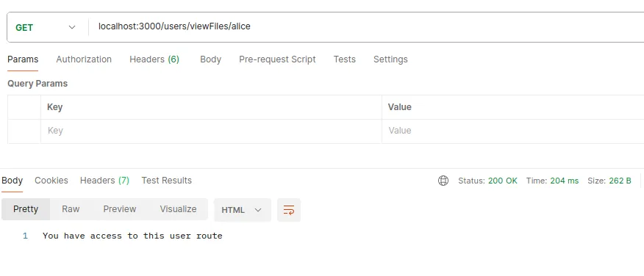644x276 pixels.
Task: Go to the Tests tab
Action: click(x=345, y=59)
